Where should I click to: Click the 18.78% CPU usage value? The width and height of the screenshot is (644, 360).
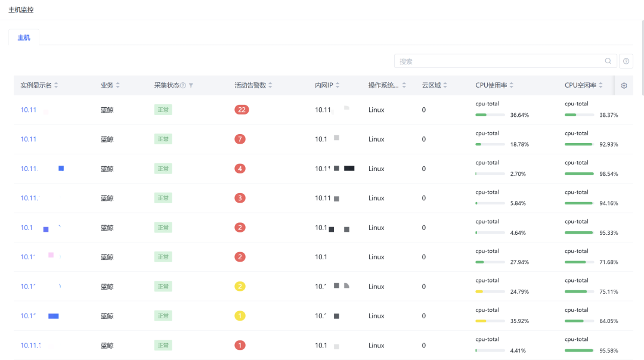(x=519, y=144)
